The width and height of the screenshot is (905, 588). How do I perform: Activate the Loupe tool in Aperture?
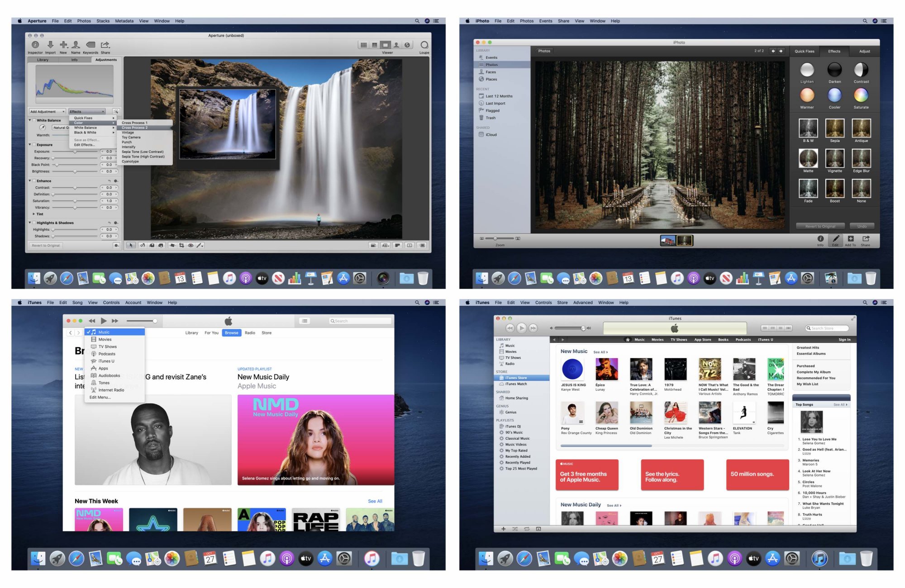(424, 45)
